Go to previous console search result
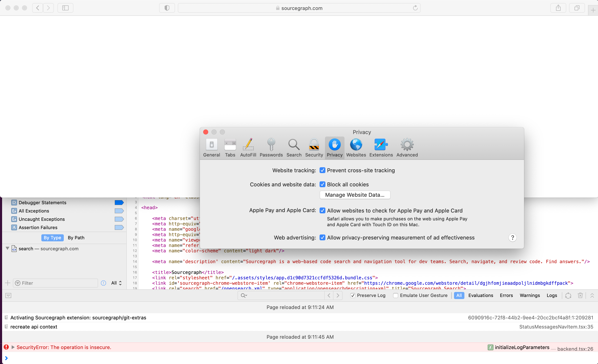 point(329,295)
